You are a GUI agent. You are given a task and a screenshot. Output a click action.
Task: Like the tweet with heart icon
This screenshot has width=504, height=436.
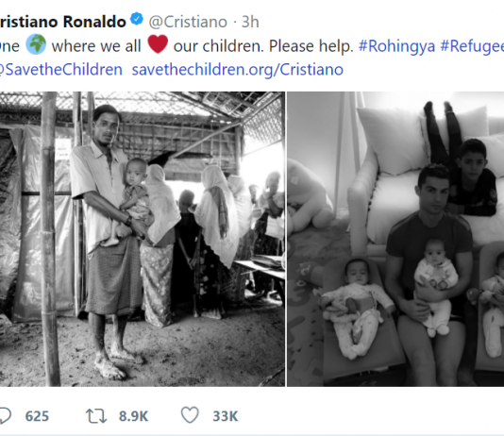(x=190, y=415)
